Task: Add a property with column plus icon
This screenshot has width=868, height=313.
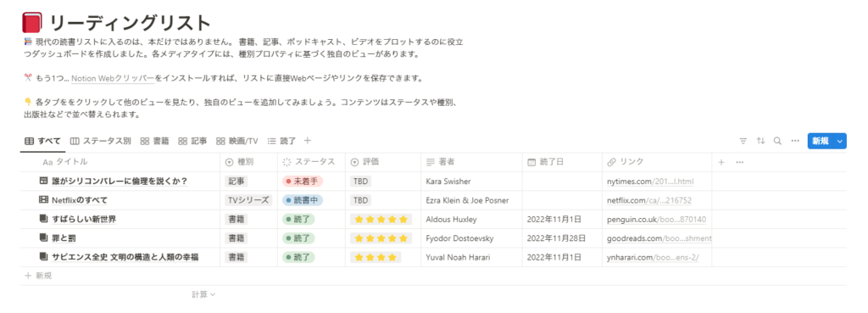Action: tap(721, 162)
